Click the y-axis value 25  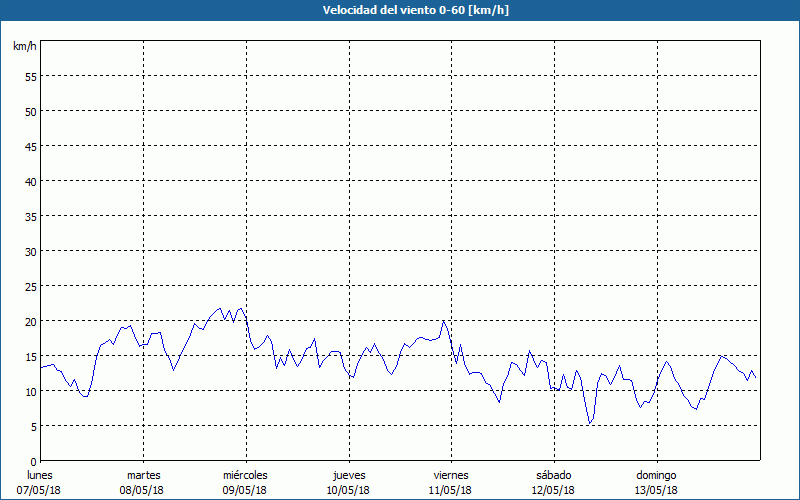click(x=31, y=287)
